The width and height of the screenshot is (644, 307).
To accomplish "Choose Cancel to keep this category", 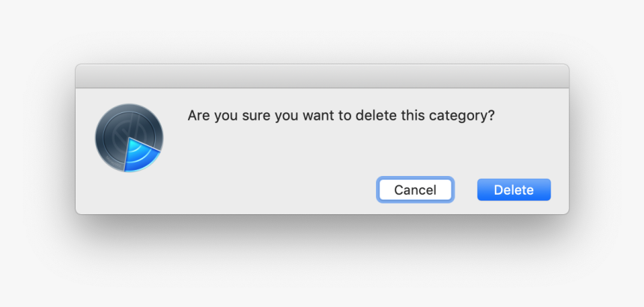I will click(416, 189).
